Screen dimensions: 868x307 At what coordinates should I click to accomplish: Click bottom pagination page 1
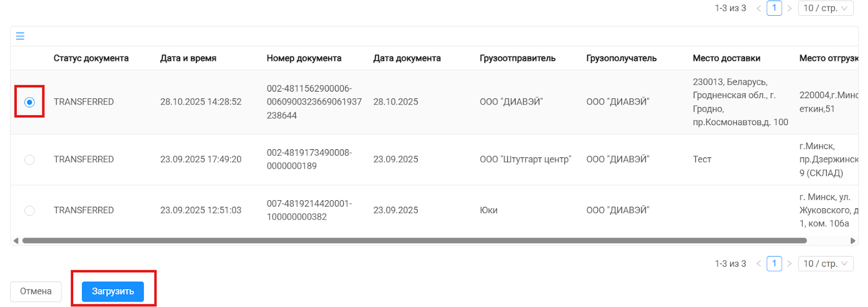click(x=774, y=264)
